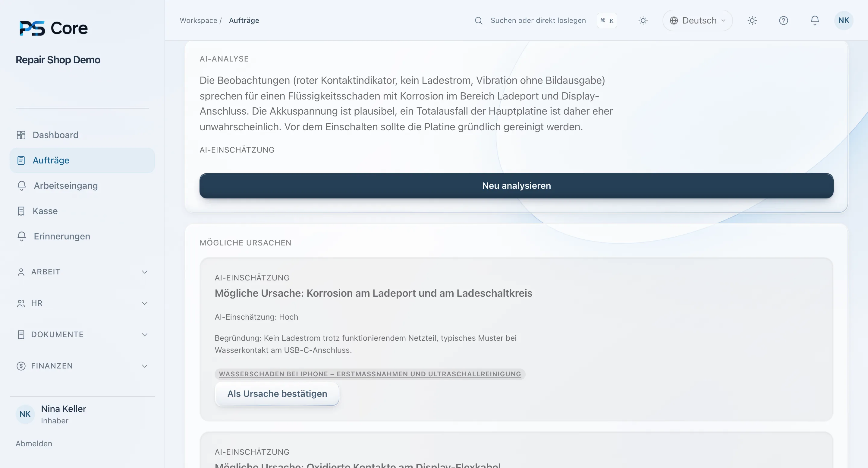
Task: Click the FINANZEN dollar icon
Action: 21,366
